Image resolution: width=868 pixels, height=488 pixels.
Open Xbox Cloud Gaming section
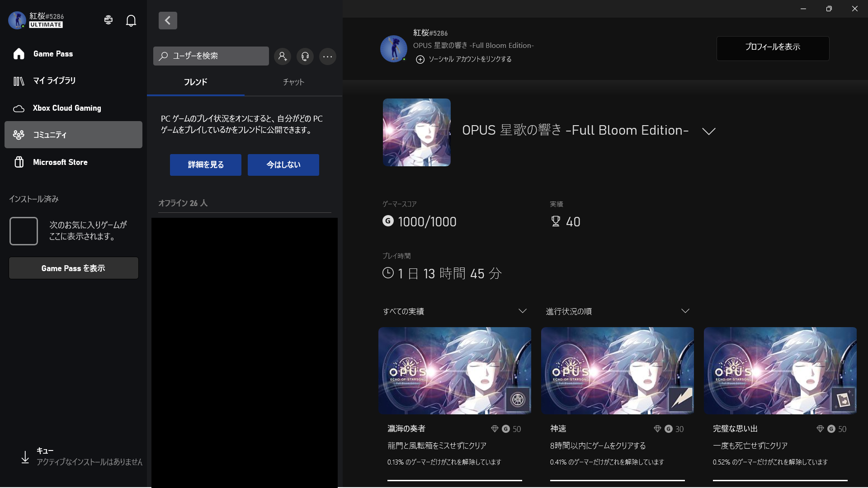click(x=73, y=108)
